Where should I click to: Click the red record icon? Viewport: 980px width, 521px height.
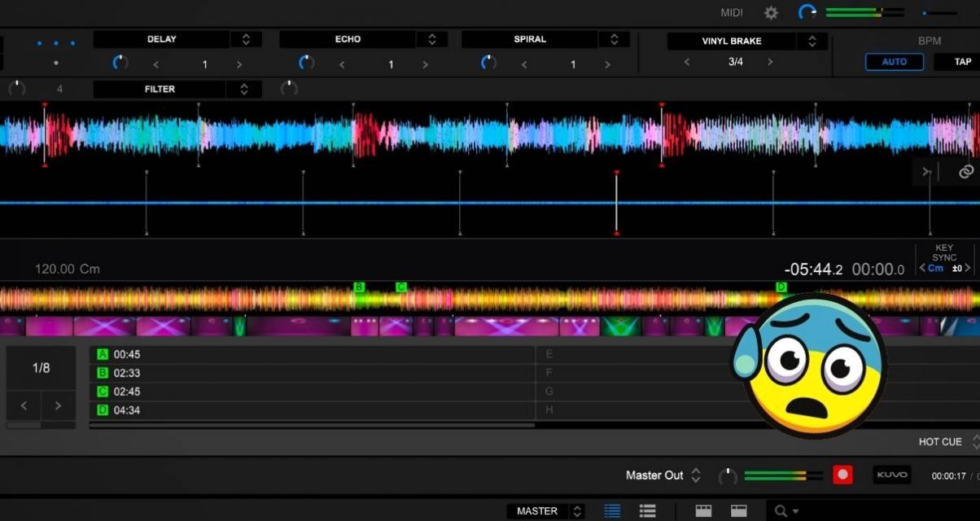(843, 474)
